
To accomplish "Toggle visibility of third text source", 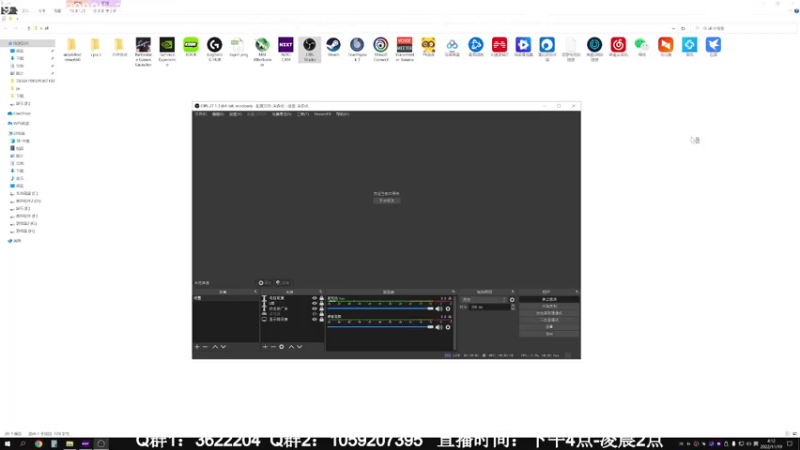I will point(314,309).
